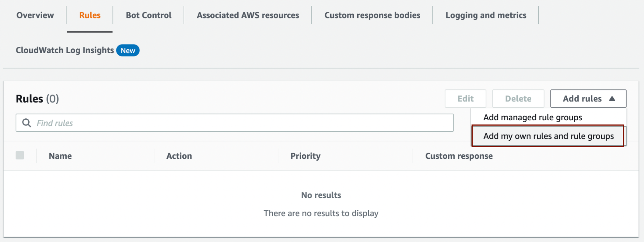Open CloudWatch Log Insights tab
Viewport: 644px width, 242px height.
point(65,50)
